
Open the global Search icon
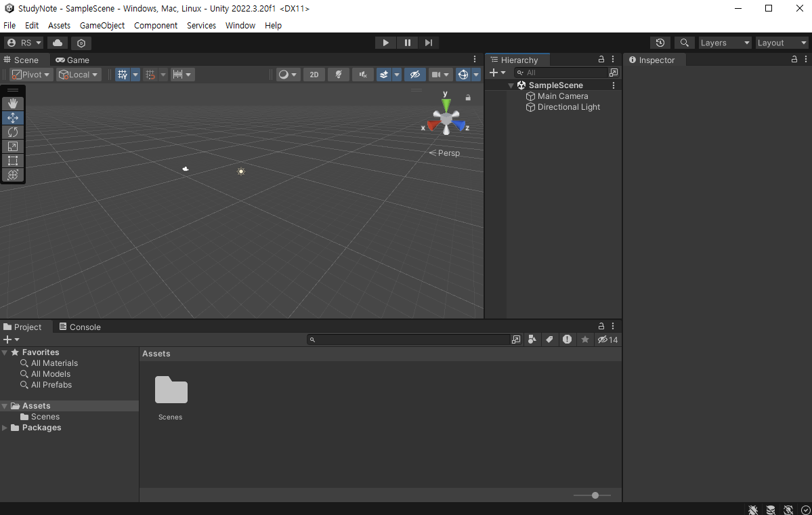684,43
